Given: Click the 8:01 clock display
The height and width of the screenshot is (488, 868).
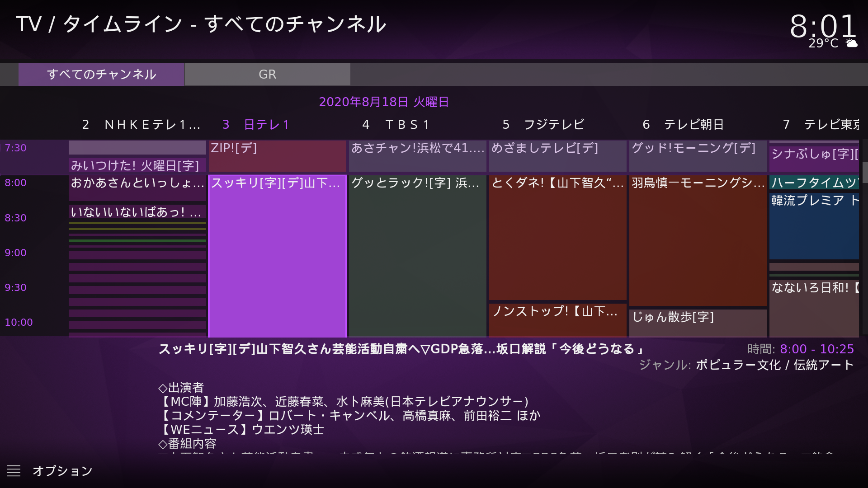Looking at the screenshot, I should 823,25.
